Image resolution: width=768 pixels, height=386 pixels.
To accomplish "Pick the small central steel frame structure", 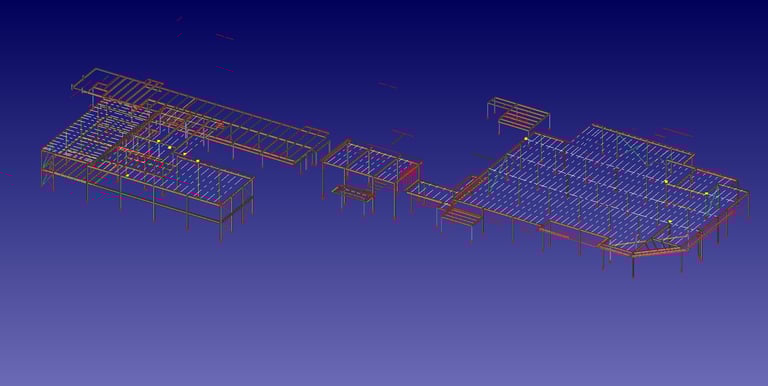I will (x=371, y=179).
